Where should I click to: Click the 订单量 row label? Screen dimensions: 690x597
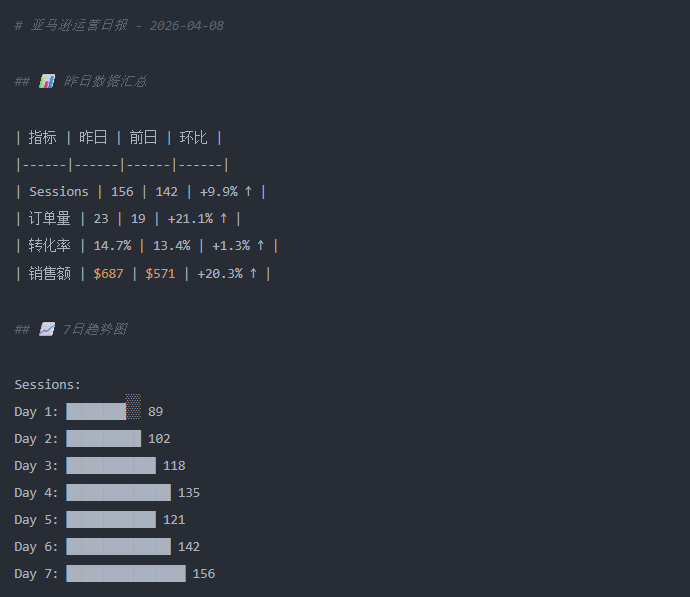tap(50, 218)
